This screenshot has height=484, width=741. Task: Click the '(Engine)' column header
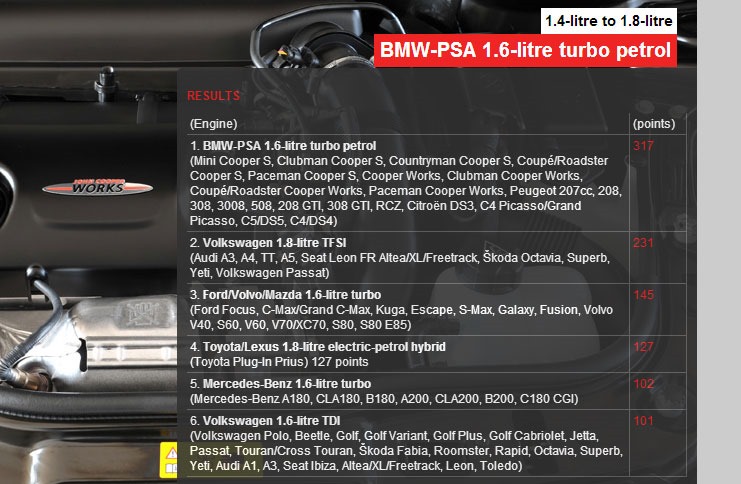[x=214, y=124]
